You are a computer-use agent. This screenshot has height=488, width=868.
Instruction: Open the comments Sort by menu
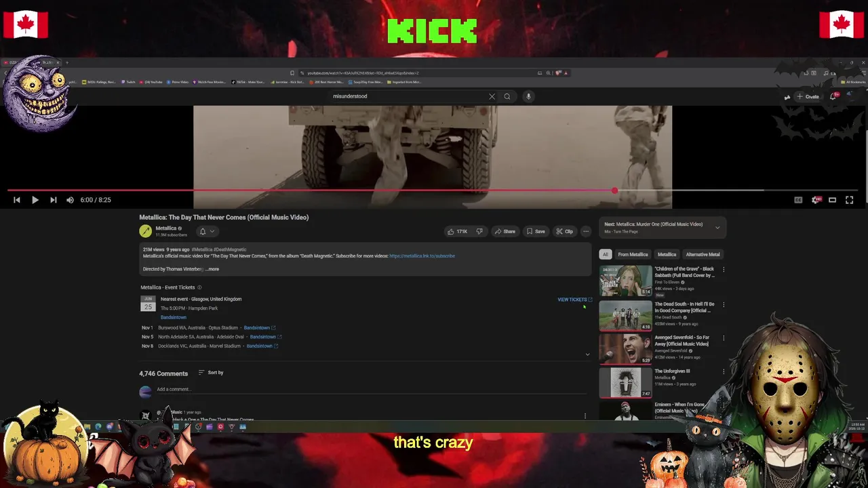point(211,373)
